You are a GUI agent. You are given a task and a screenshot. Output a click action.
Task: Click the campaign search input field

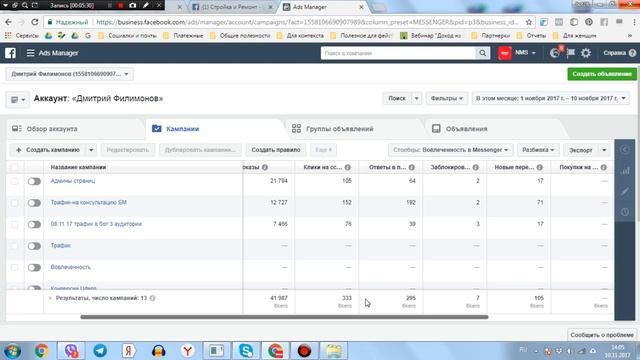(398, 53)
